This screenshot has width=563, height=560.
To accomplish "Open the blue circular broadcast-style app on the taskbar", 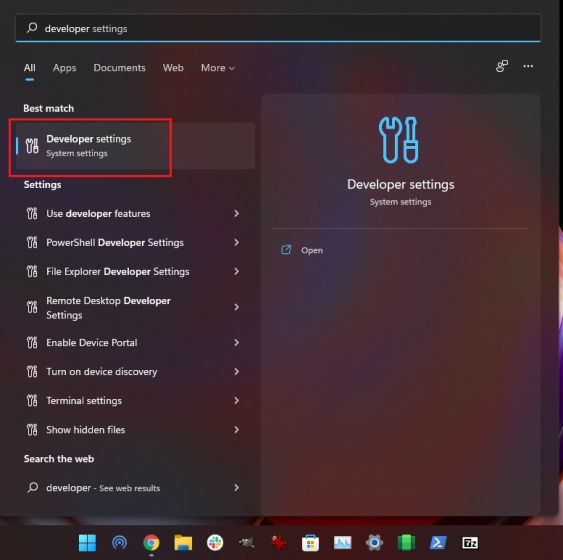I will pos(119,543).
